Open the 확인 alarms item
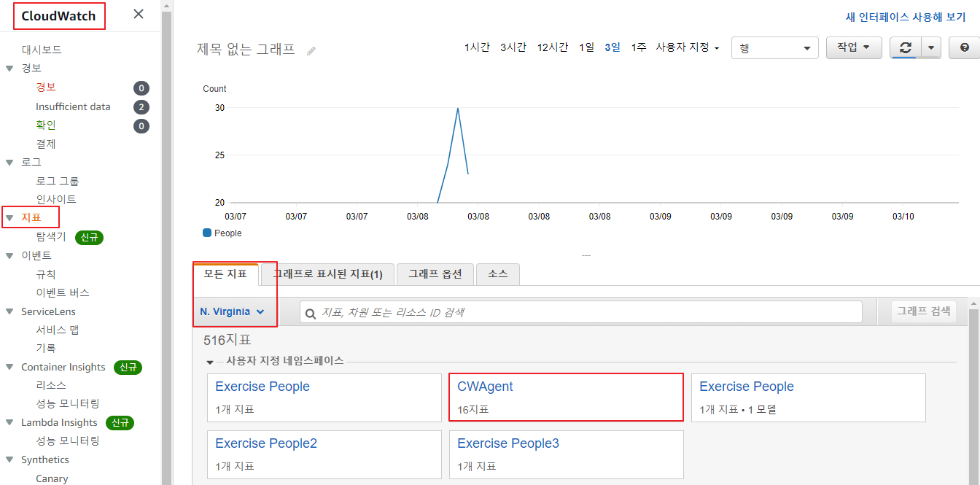 pos(46,125)
